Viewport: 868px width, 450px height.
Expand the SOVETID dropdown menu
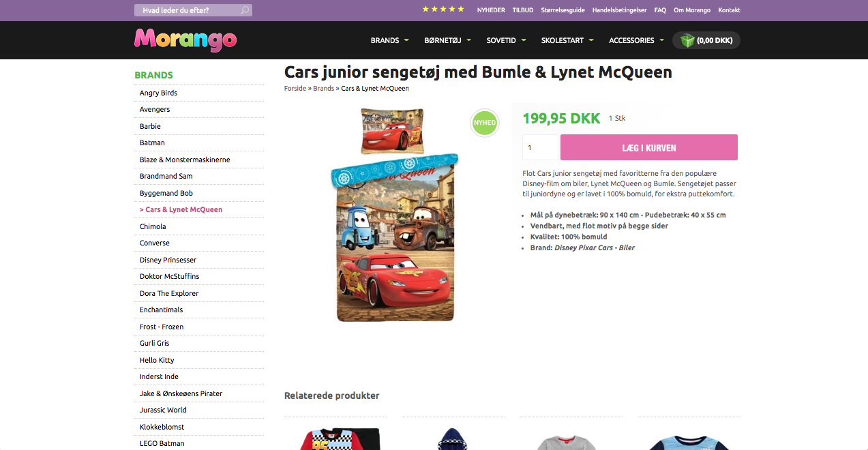506,40
